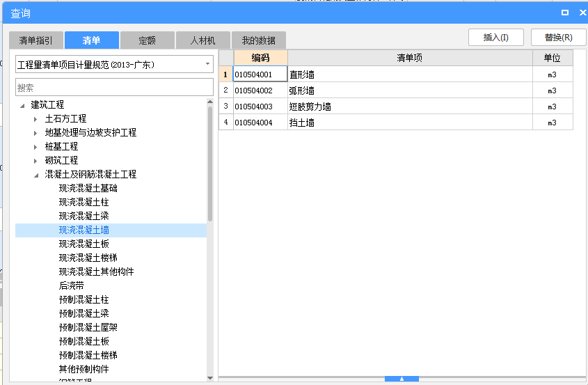Select 现浇混凝土基础 tree item
This screenshot has height=385, width=588.
pyautogui.click(x=88, y=188)
